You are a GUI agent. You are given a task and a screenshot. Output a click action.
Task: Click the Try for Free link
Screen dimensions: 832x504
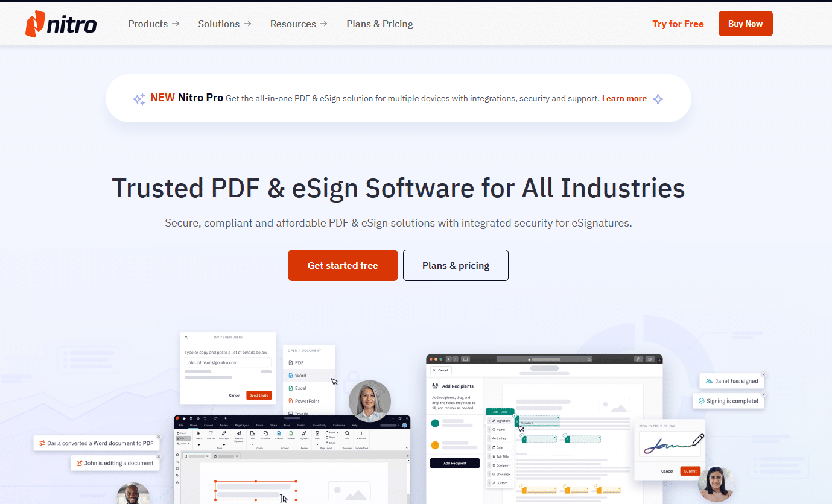point(678,24)
